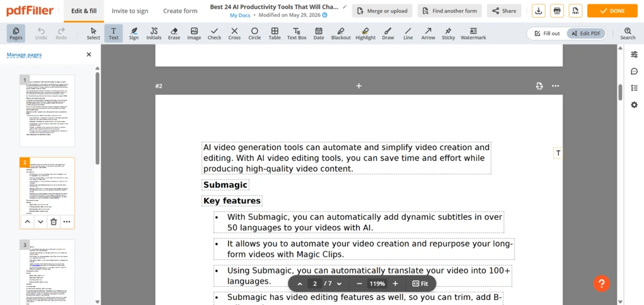Select the Check mark tool

tap(214, 33)
